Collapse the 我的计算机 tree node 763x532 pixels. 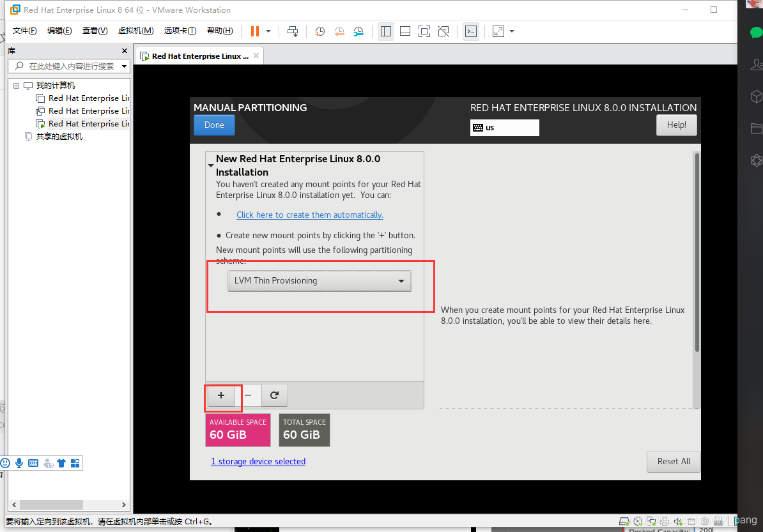16,86
